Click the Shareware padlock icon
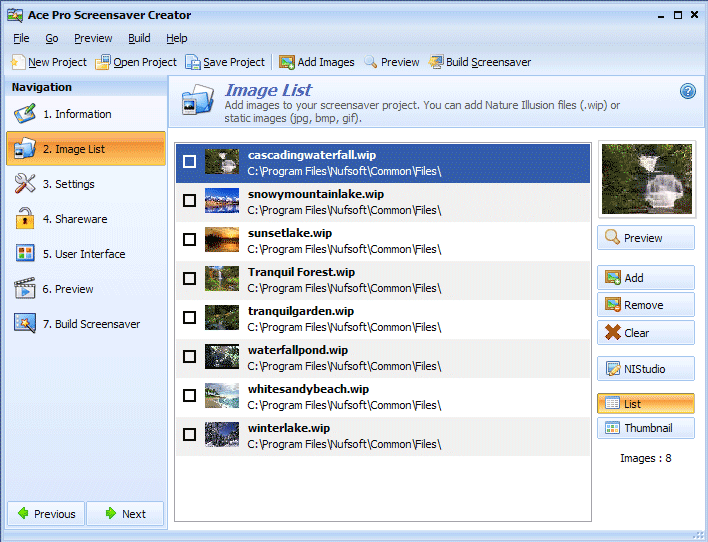Image resolution: width=708 pixels, height=542 pixels. tap(25, 218)
